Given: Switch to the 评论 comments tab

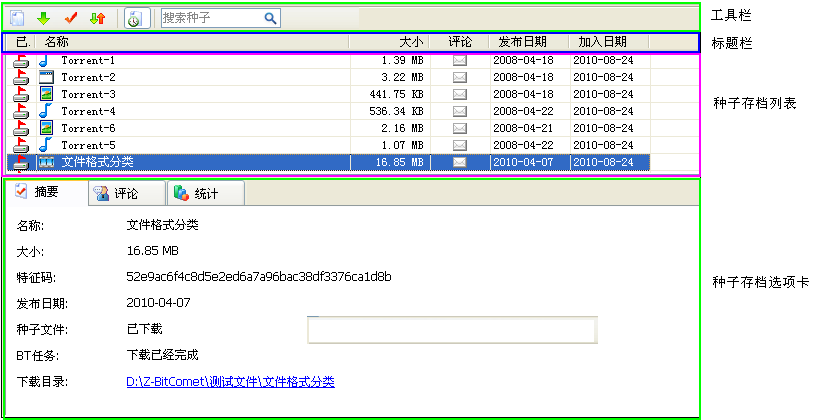Looking at the screenshot, I should [126, 194].
